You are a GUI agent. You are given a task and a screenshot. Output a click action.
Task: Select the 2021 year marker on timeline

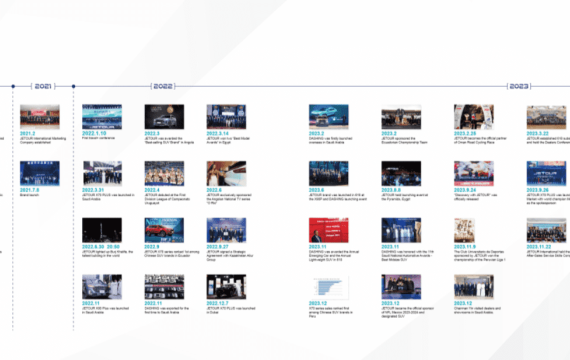tap(43, 86)
